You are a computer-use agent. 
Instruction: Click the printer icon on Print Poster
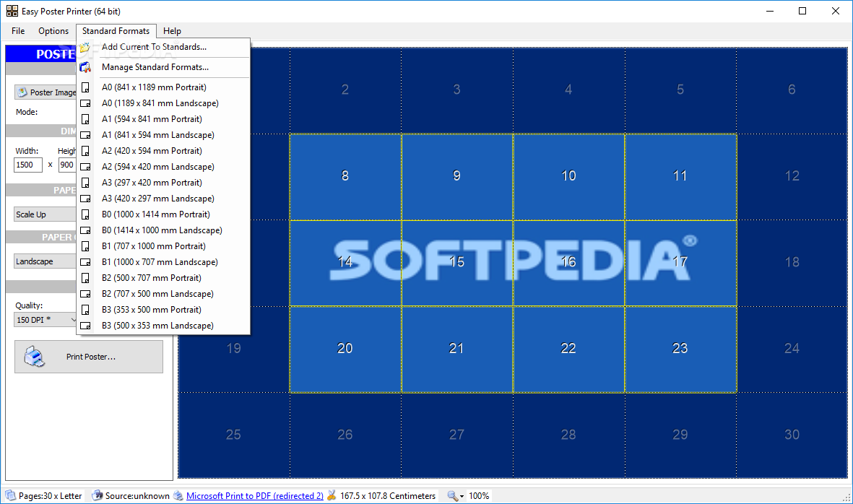point(35,357)
